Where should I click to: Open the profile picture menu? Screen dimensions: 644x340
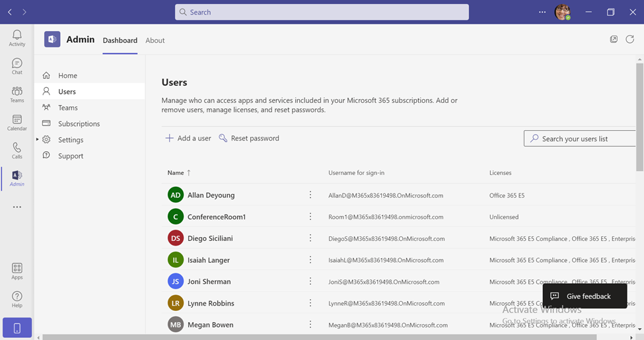point(562,12)
